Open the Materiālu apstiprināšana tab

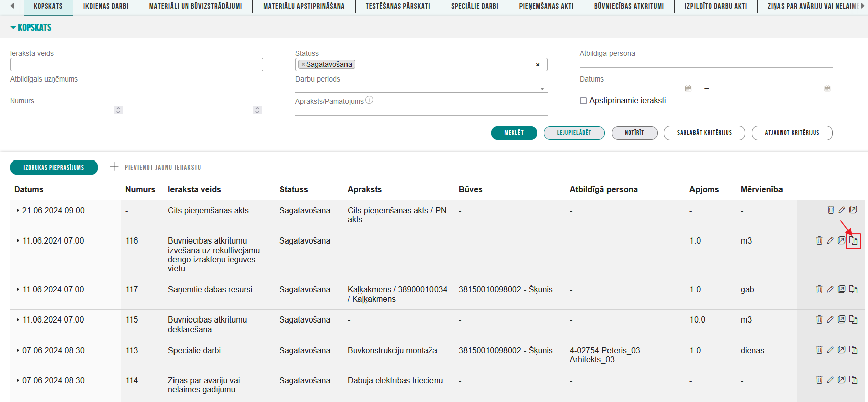[304, 6]
